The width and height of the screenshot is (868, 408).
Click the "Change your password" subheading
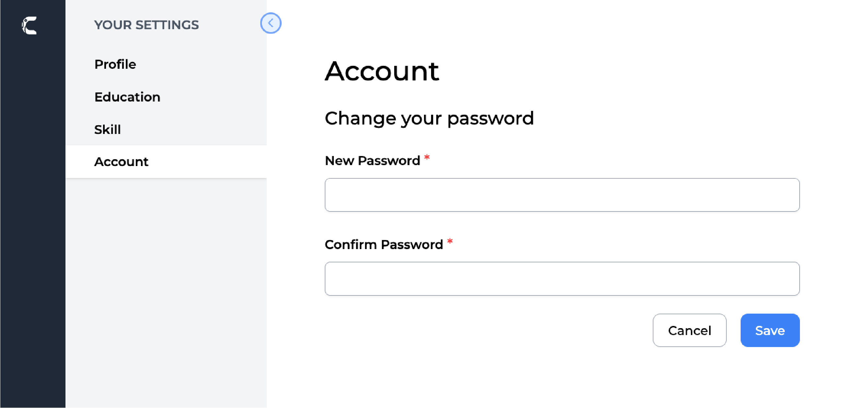tap(429, 118)
